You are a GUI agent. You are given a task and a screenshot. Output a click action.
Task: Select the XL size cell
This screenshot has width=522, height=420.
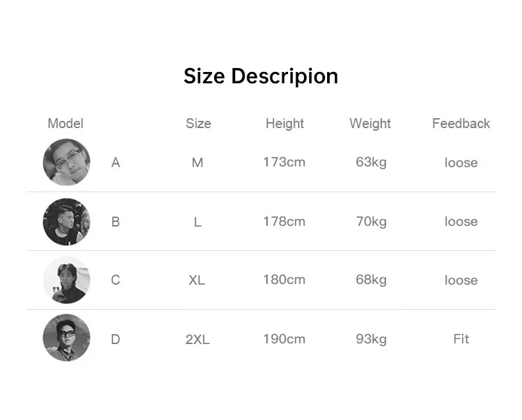[197, 280]
